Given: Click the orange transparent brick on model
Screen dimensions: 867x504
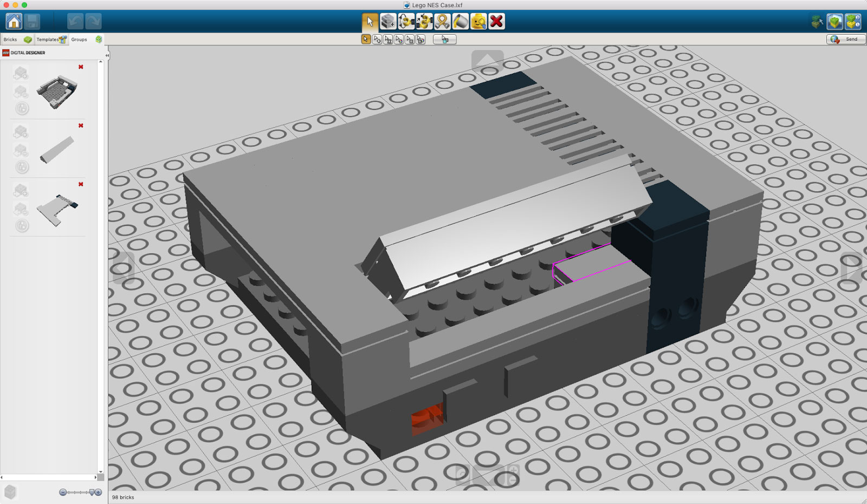Looking at the screenshot, I should tap(428, 419).
